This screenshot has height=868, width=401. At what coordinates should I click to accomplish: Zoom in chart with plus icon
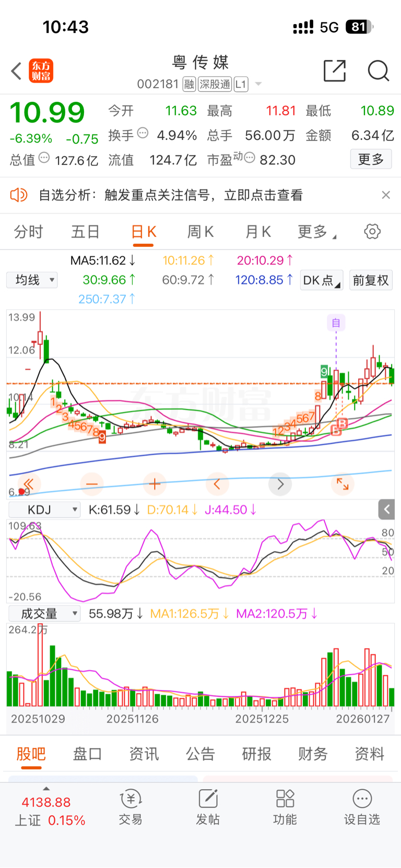[155, 484]
